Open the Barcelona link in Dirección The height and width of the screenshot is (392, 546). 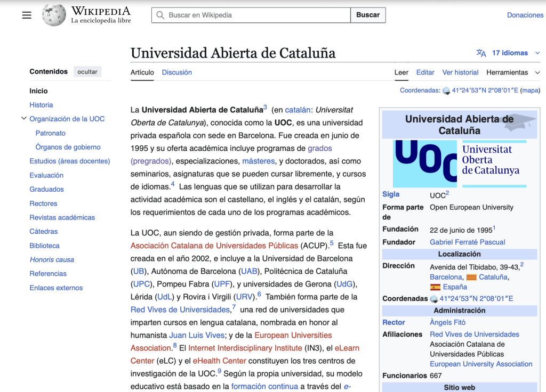[x=446, y=277]
